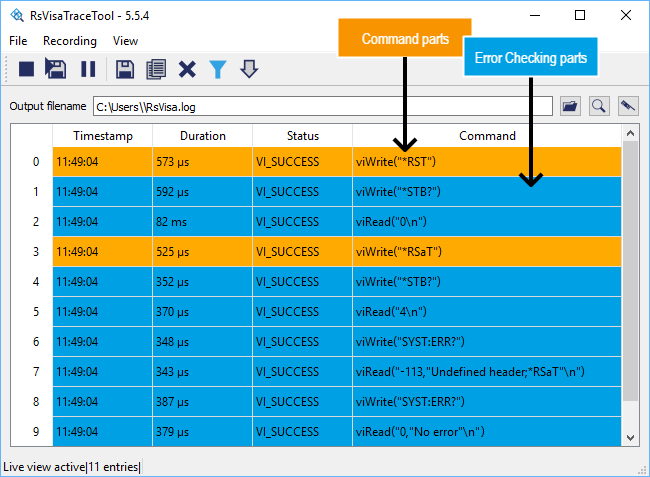This screenshot has width=650, height=477.
Task: Sort by Duration column header
Action: [x=203, y=136]
